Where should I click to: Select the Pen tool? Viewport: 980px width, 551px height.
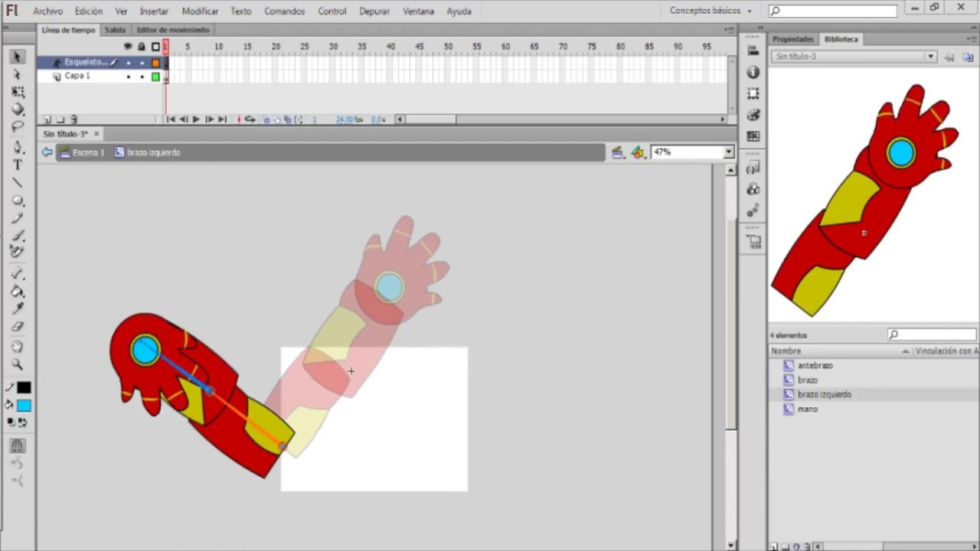tap(17, 147)
